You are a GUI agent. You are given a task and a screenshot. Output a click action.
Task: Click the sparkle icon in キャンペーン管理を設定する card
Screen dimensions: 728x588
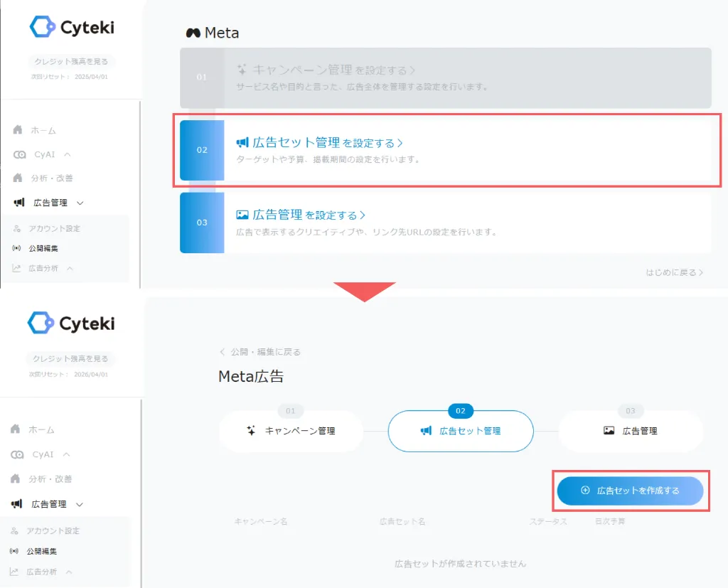click(x=242, y=70)
